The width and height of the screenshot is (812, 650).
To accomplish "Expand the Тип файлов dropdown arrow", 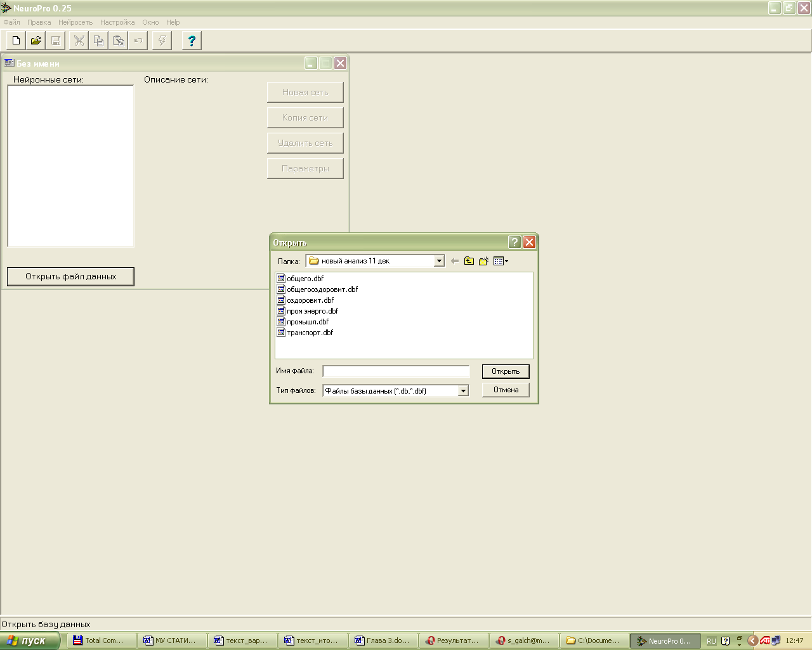I will [x=463, y=391].
